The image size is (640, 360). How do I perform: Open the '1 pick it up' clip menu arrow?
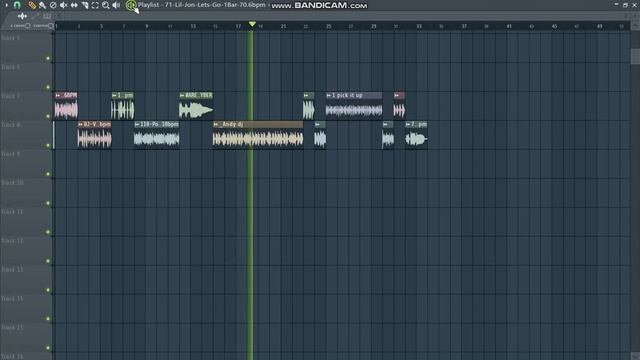[329, 95]
